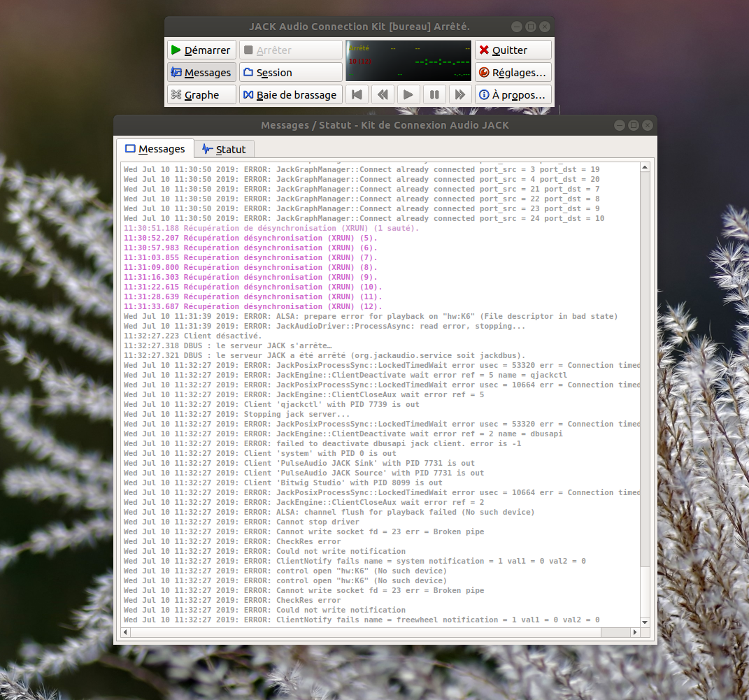This screenshot has height=700, width=749.
Task: Click the JACK status display panel
Action: click(x=408, y=61)
